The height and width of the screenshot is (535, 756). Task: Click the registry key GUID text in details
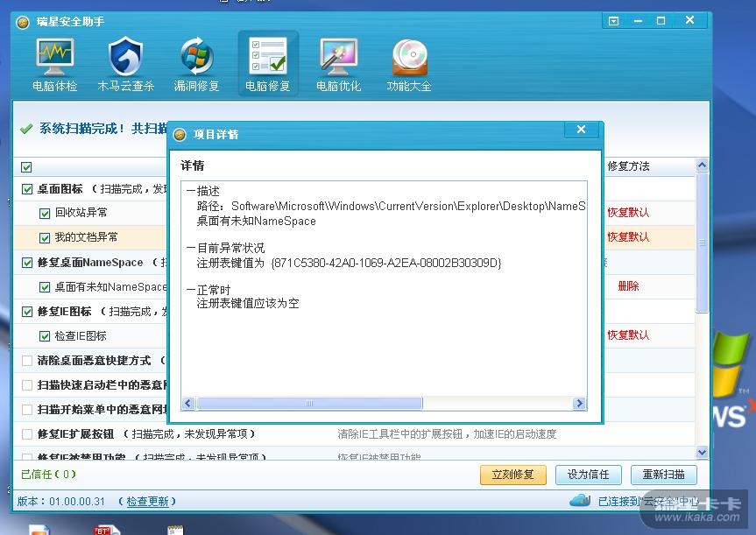pyautogui.click(x=386, y=263)
